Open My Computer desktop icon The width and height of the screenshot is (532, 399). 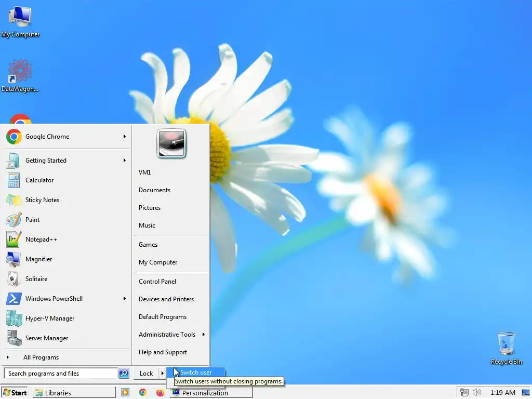tap(20, 21)
